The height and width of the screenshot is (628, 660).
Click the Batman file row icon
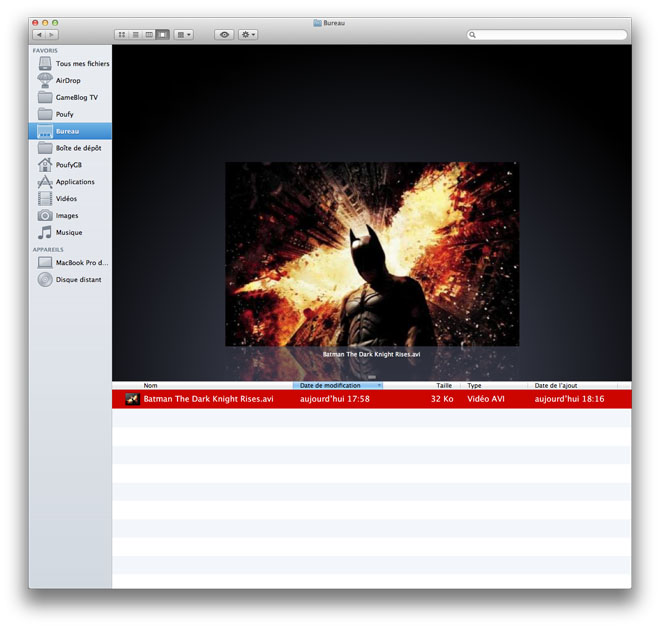(133, 399)
